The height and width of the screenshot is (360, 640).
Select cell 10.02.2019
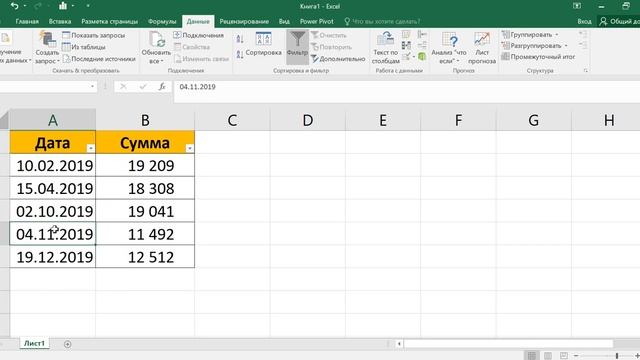[x=53, y=165]
